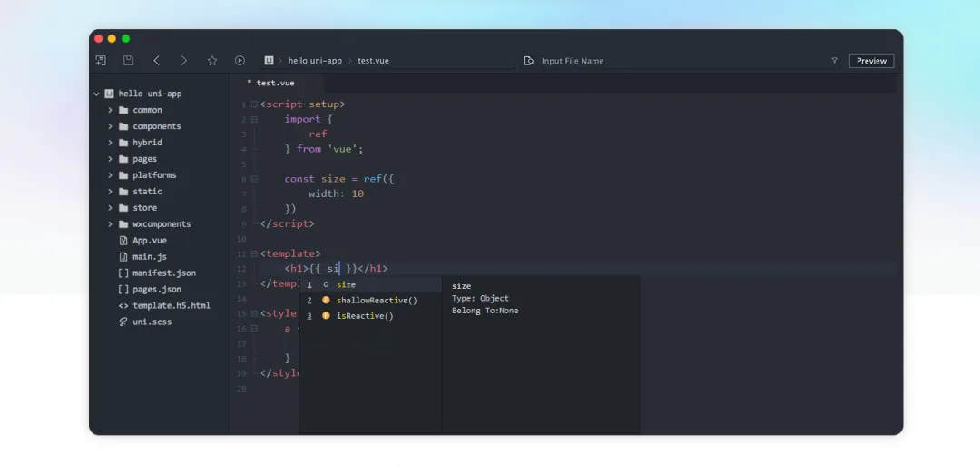Click '<script setup>' on line 1
The height and width of the screenshot is (466, 980).
tap(302, 104)
